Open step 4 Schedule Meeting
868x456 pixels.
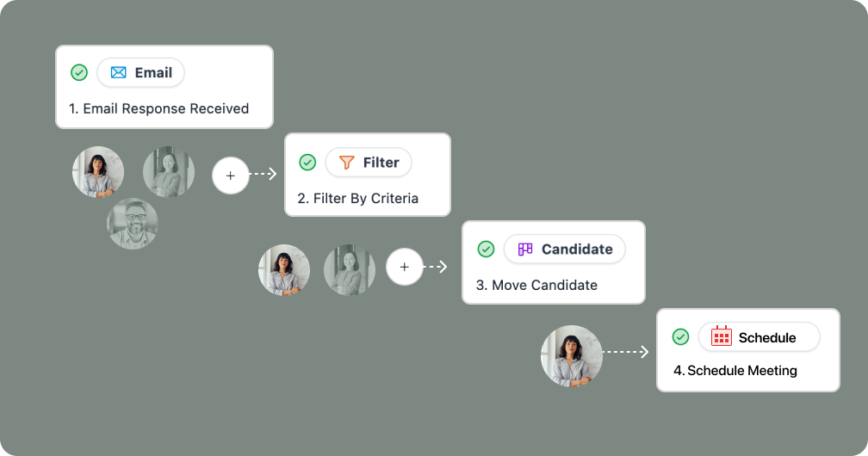pos(735,370)
